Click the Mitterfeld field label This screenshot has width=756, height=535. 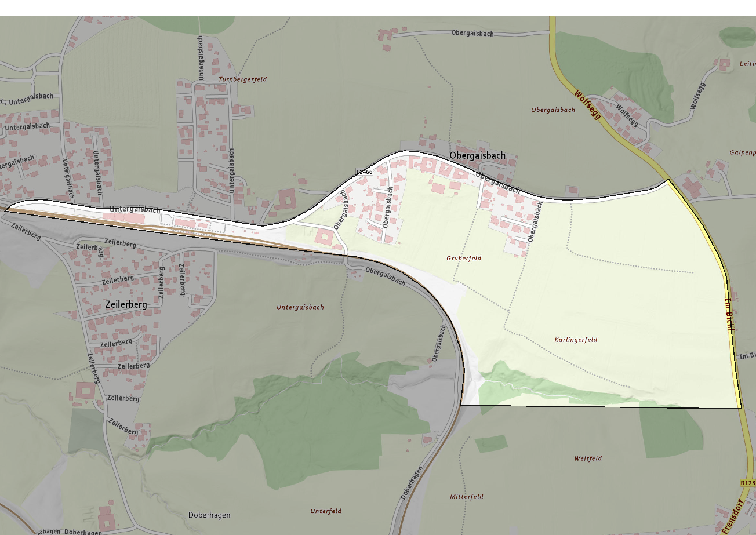[467, 497]
